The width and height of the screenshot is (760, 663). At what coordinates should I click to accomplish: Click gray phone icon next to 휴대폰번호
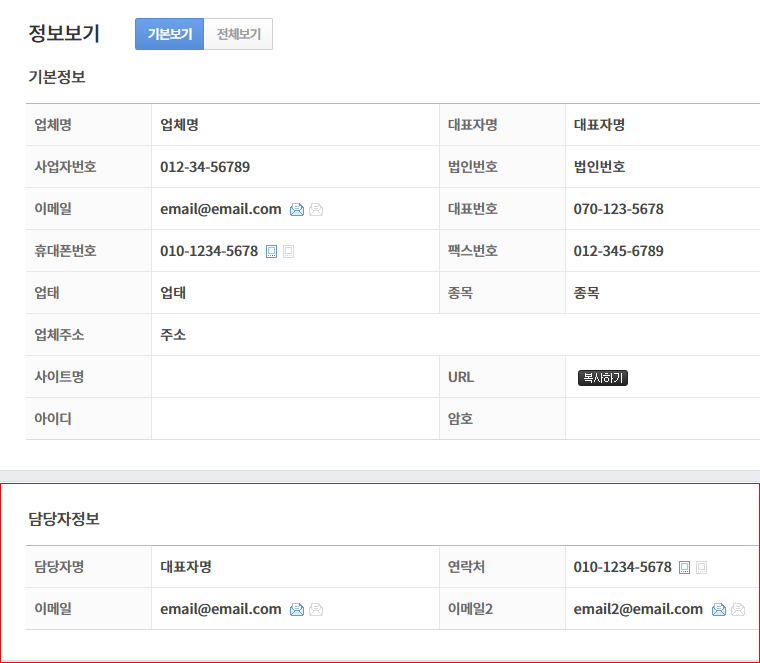[289, 252]
